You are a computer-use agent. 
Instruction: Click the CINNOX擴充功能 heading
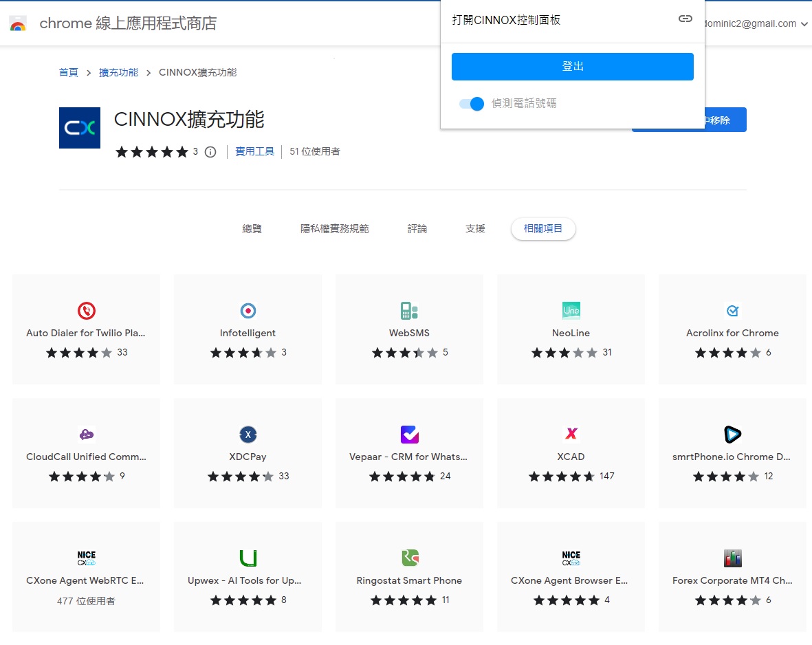[189, 120]
